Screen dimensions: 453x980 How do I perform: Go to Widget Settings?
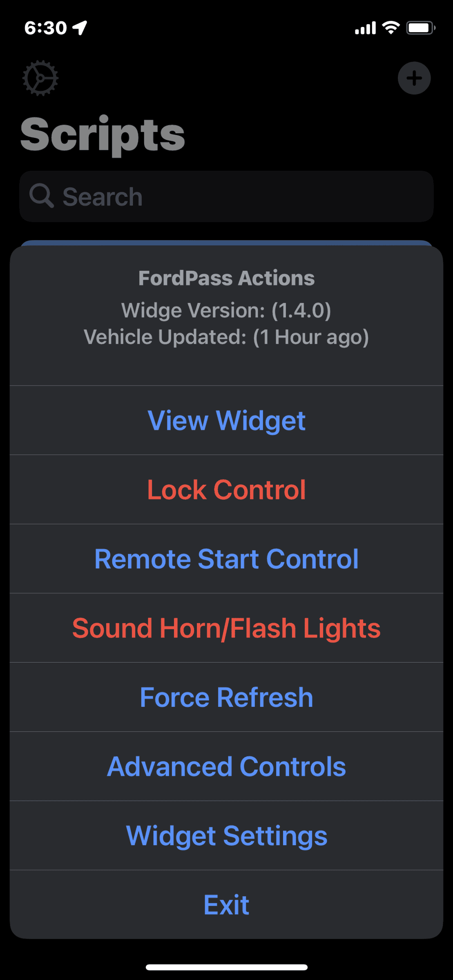(x=226, y=835)
